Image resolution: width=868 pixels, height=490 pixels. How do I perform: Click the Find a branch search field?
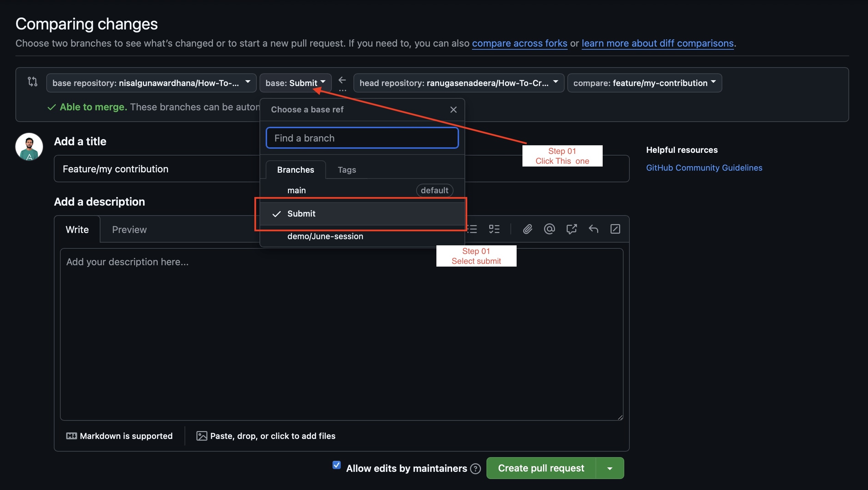[x=362, y=138]
